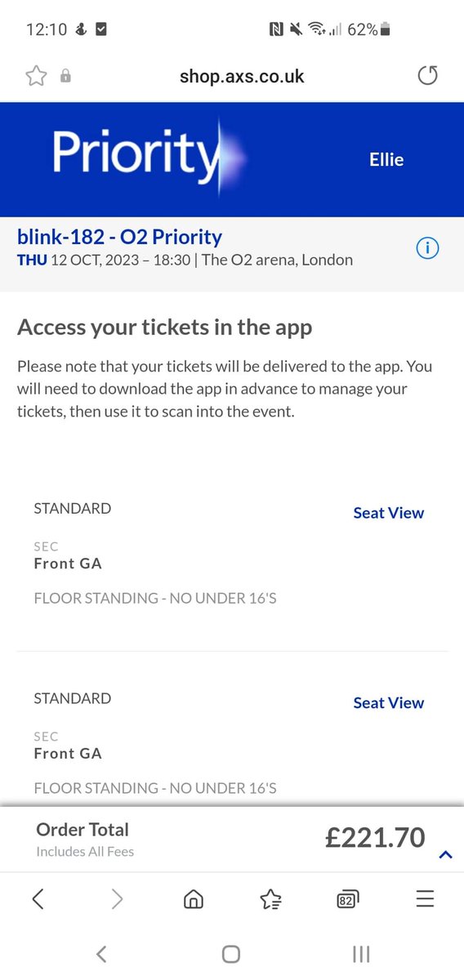Open event info circle icon
This screenshot has height=980, width=464.
(x=427, y=248)
